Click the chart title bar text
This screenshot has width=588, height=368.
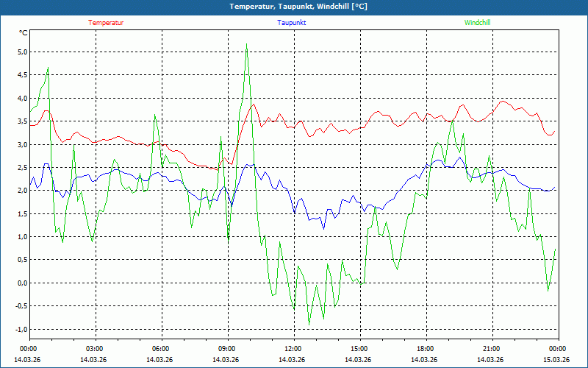(x=294, y=7)
